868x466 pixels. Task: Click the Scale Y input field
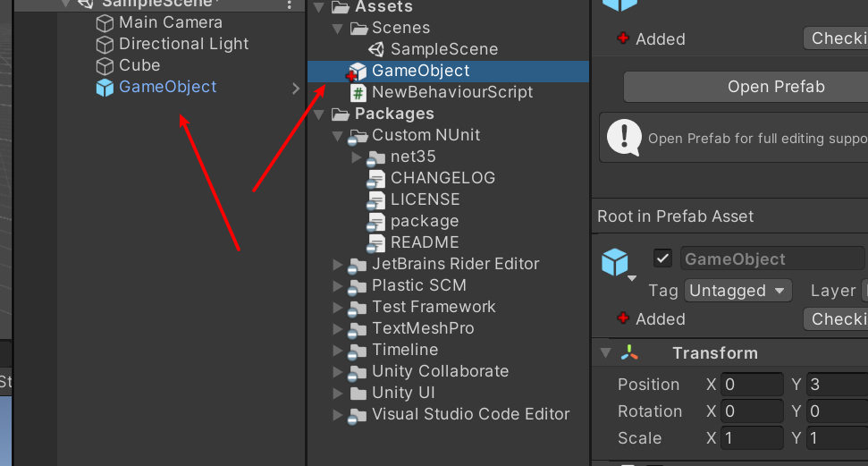pyautogui.click(x=837, y=438)
